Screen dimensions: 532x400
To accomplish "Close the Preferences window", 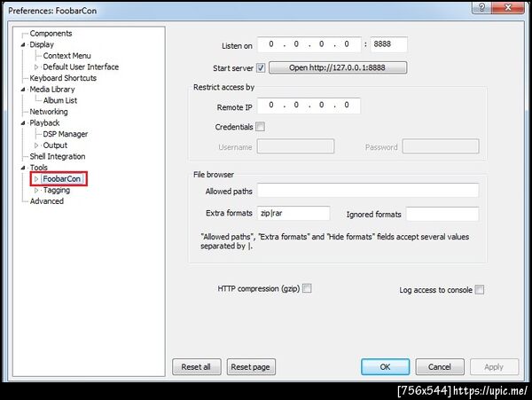I will (508, 7).
